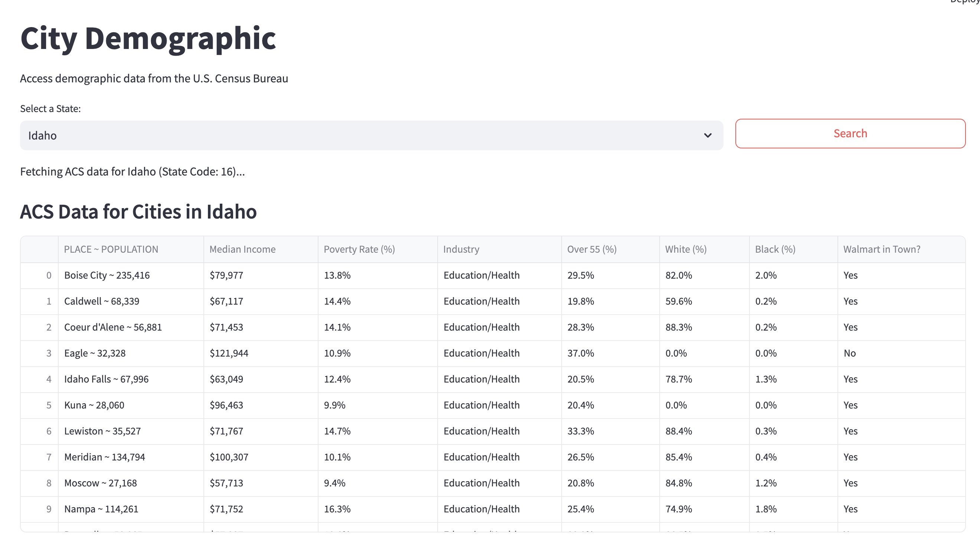
Task: Click the 16.3% poverty rate cell
Action: [378, 509]
